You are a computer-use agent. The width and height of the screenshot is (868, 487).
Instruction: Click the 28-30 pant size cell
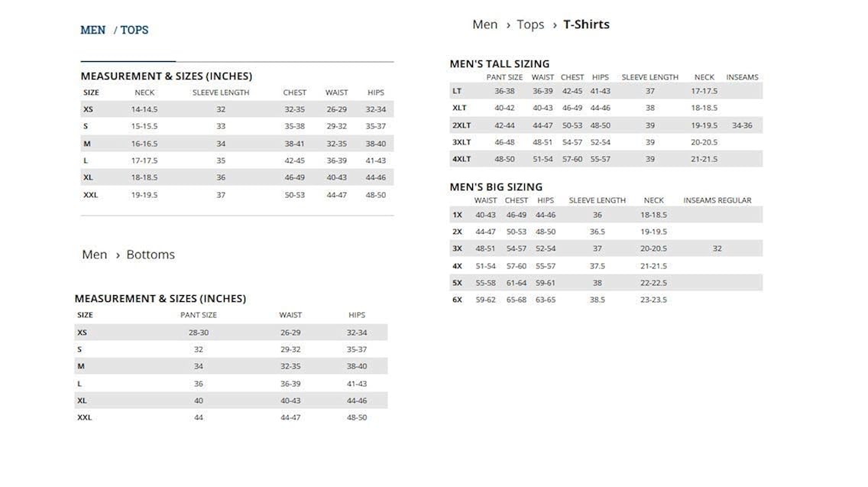(x=199, y=333)
